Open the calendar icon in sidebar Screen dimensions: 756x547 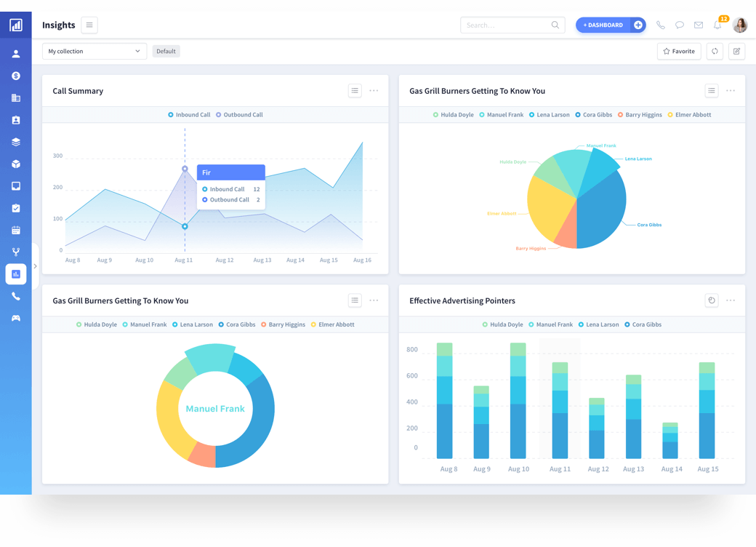[16, 231]
